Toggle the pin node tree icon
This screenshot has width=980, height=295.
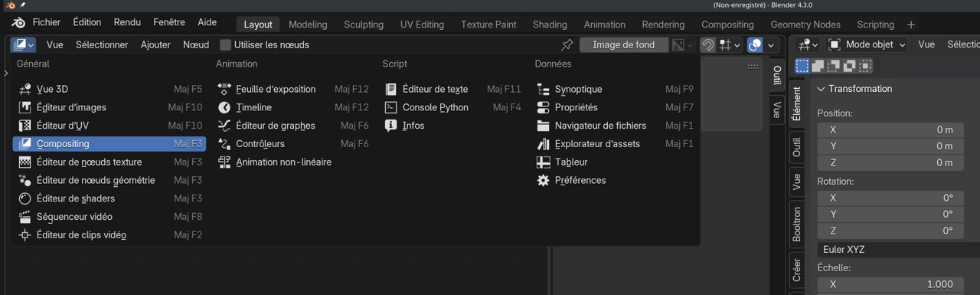[567, 44]
